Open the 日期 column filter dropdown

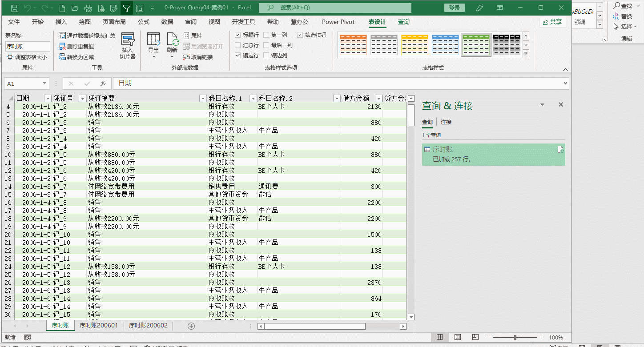[x=48, y=98]
